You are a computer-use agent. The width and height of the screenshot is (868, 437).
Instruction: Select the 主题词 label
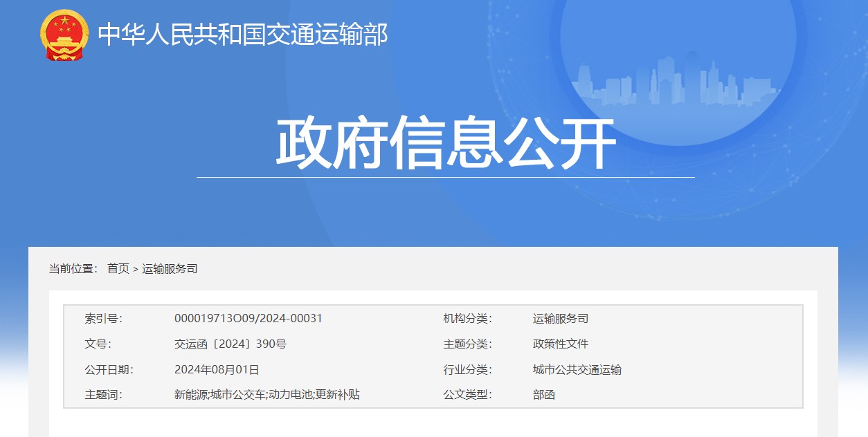tap(104, 395)
